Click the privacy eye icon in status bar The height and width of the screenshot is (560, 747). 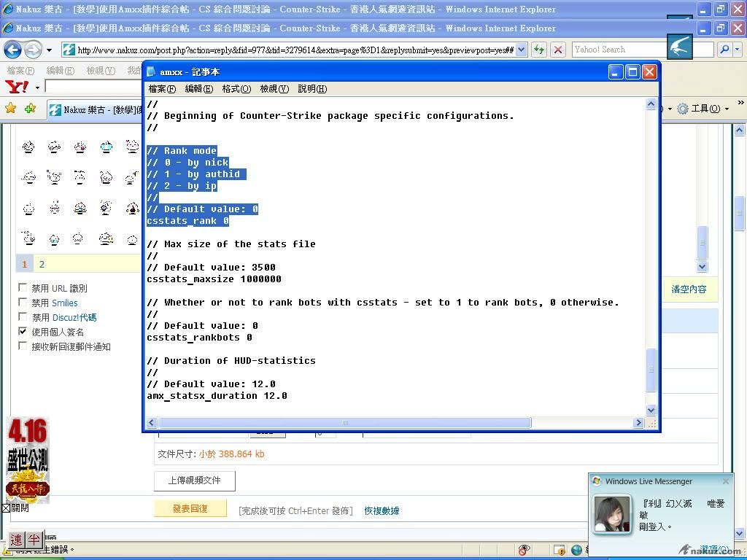click(525, 550)
